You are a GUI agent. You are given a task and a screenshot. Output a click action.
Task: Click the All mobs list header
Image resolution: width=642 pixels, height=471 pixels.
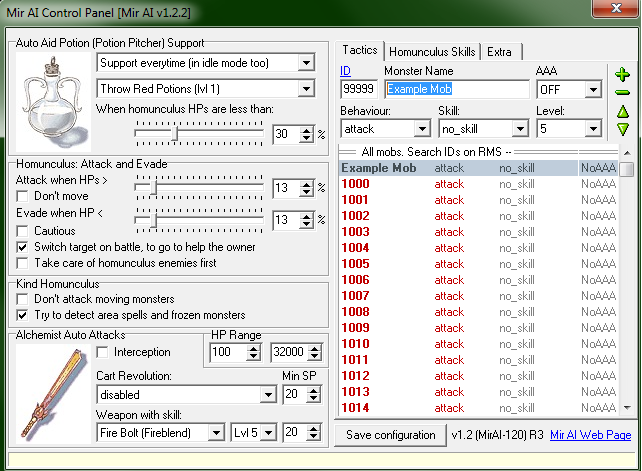478,152
